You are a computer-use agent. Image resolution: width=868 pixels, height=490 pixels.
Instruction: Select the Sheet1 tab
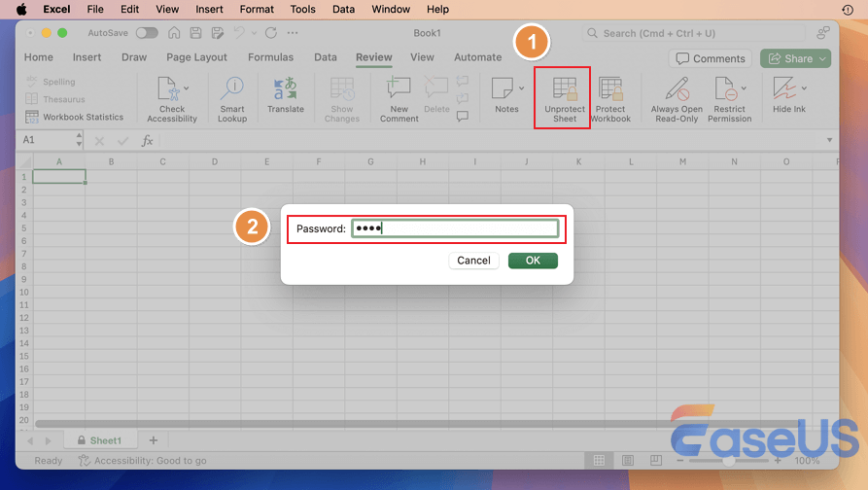(x=100, y=440)
